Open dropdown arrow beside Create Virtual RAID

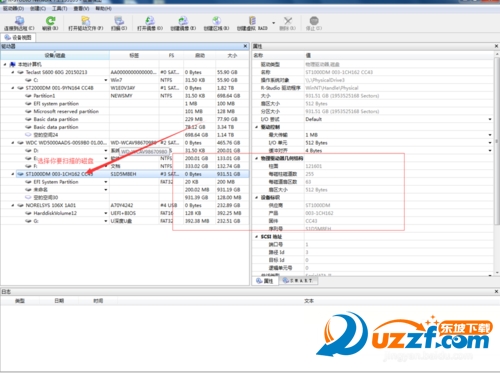point(274,23)
